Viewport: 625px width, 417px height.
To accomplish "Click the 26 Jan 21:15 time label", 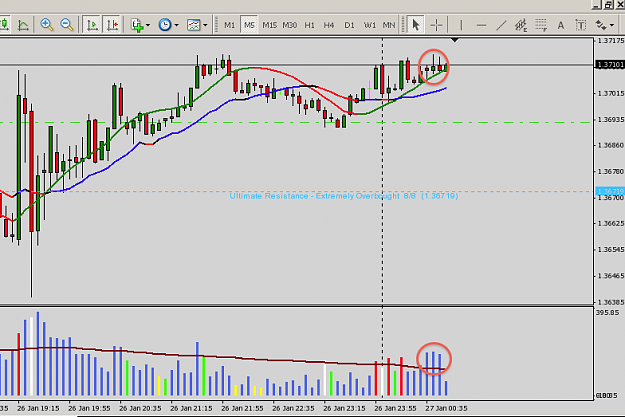I will pyautogui.click(x=191, y=409).
